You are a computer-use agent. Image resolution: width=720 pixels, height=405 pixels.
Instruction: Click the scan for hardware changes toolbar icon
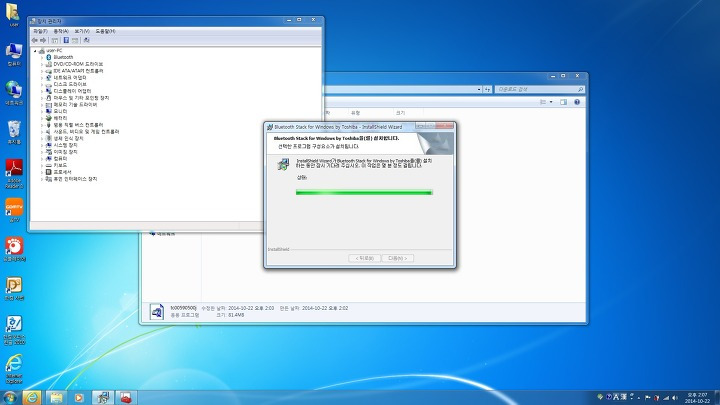pos(86,40)
